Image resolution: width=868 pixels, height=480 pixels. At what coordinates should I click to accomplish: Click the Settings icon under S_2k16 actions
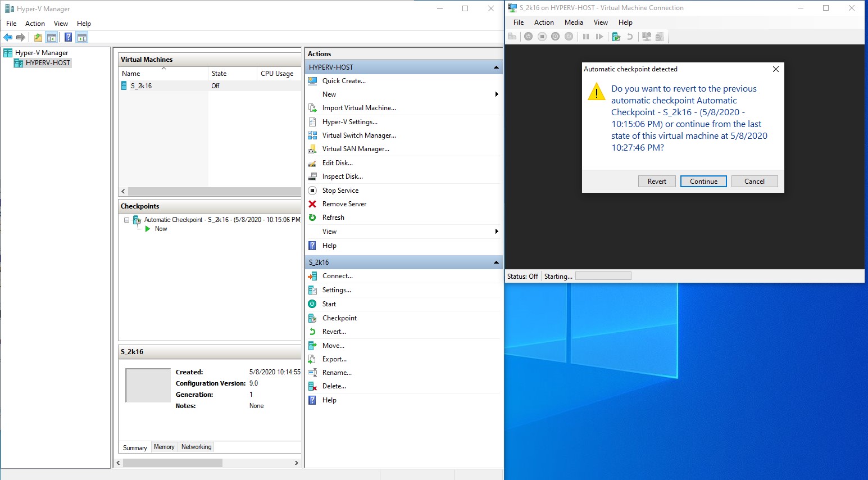(312, 290)
